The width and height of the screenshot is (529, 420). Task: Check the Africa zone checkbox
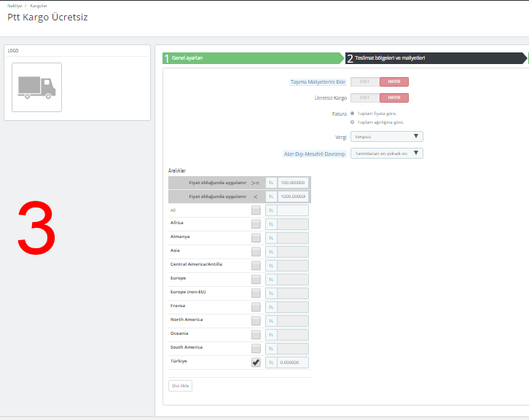click(256, 224)
